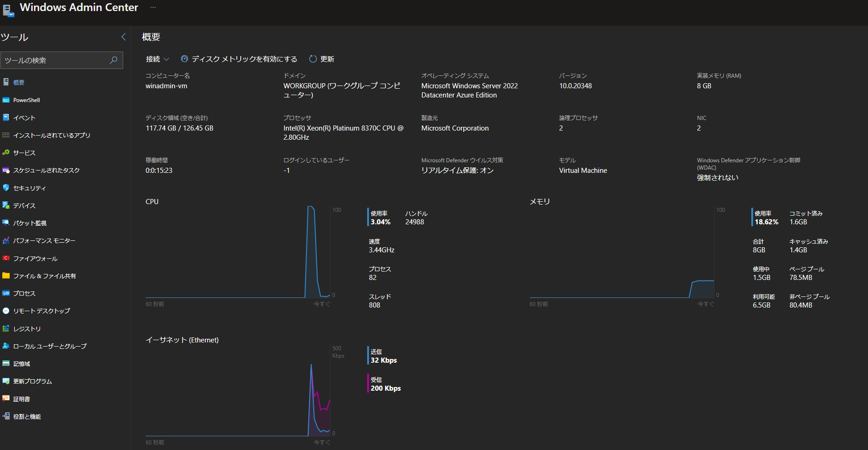Select the スケジュールされたタスク tool
868x450 pixels.
[x=46, y=170]
